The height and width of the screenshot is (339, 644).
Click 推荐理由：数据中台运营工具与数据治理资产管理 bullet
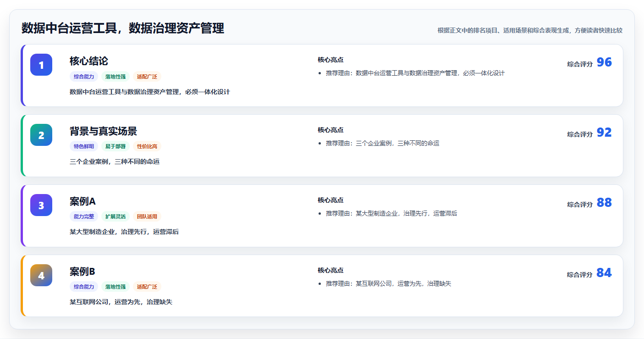click(x=415, y=73)
